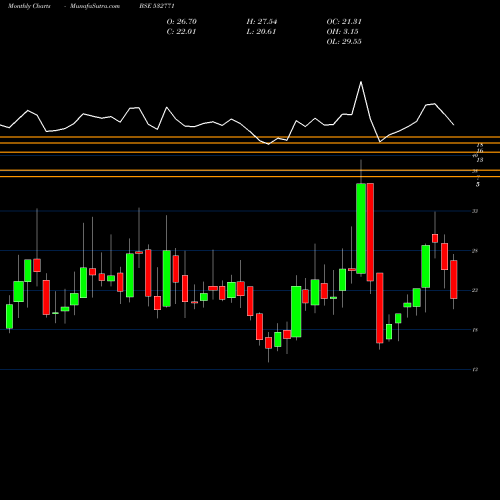Image resolution: width=500 pixels, height=500 pixels.
Task: Select the "BSE 532771" stock code text
Action: coord(157,6)
